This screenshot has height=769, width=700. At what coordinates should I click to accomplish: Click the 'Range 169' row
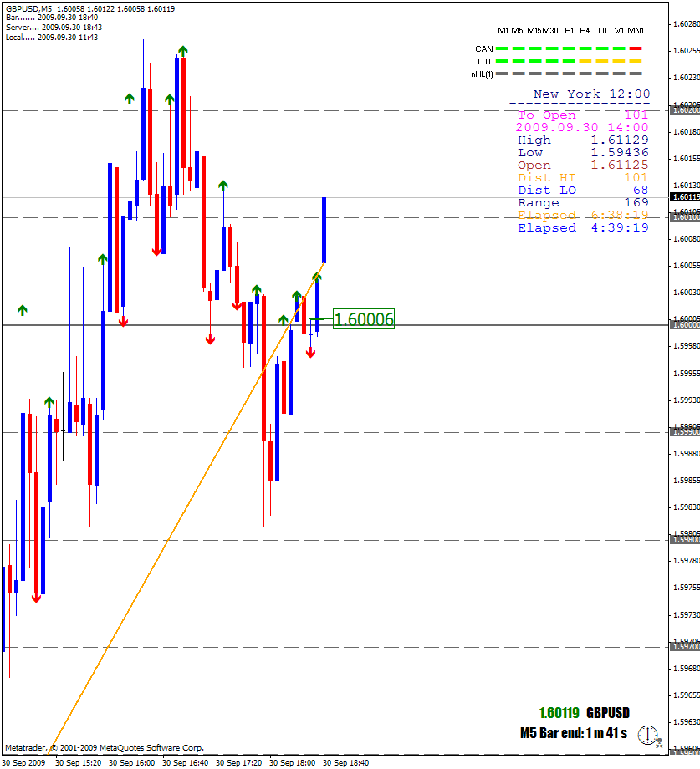click(x=583, y=202)
